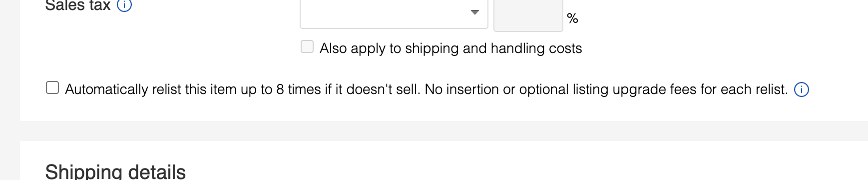Click 'Also apply to shipping and handling costs' label
Image resolution: width=868 pixels, height=180 pixels.
pos(450,48)
